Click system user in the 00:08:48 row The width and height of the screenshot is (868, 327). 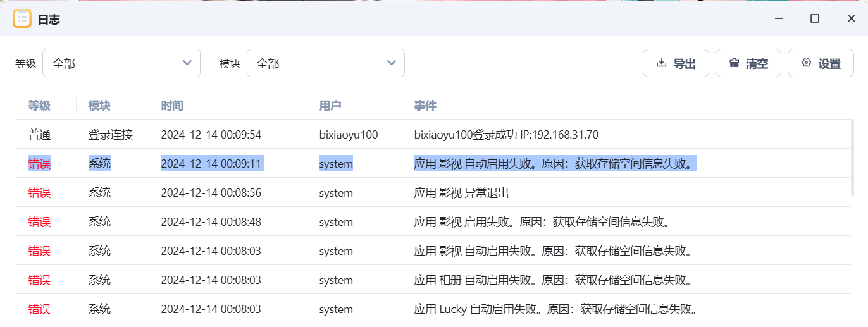point(336,222)
